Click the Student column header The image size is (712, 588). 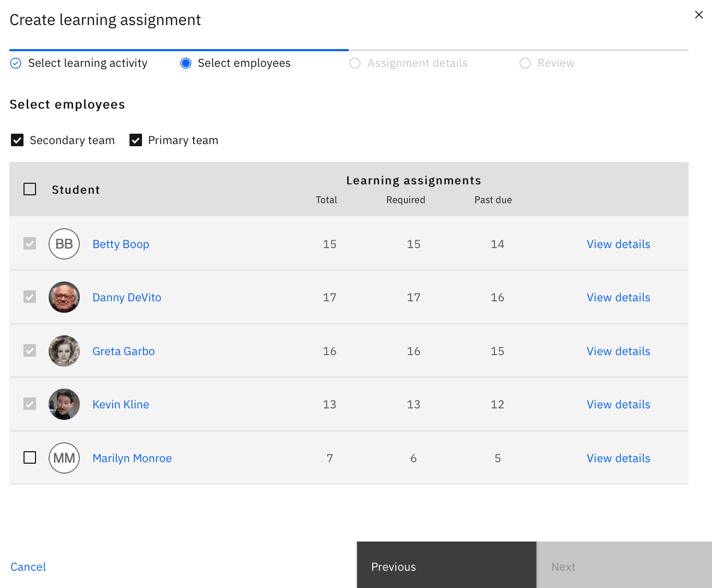pos(76,190)
